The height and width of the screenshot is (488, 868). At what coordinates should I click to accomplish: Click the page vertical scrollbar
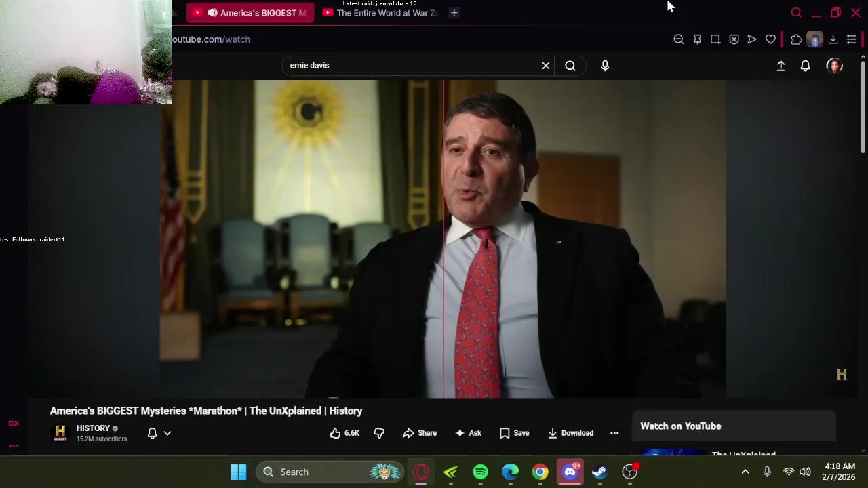863,106
